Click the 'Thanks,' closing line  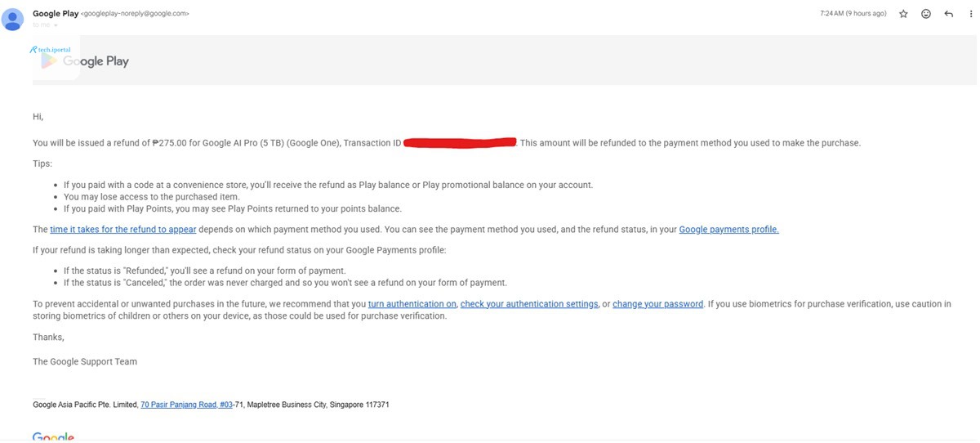tap(48, 337)
